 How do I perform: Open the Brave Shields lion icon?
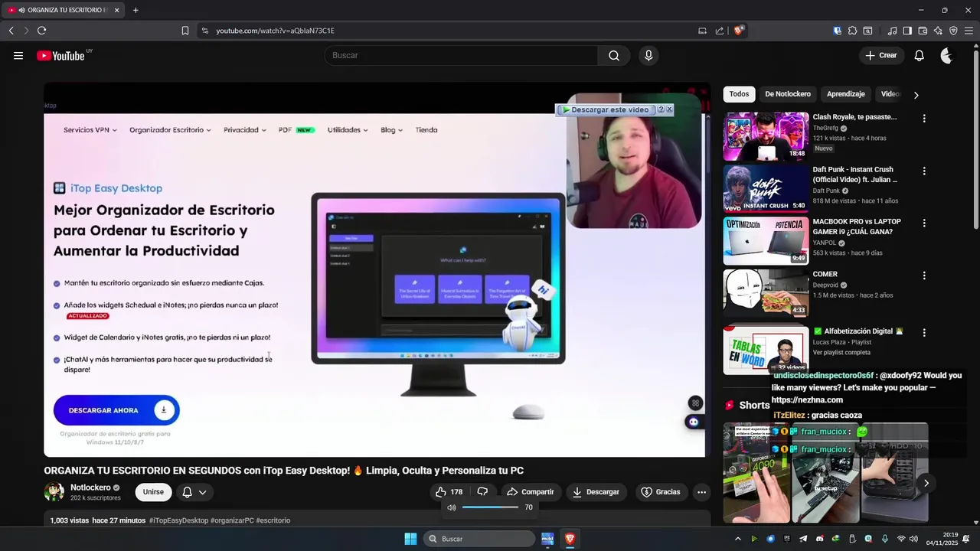[739, 31]
